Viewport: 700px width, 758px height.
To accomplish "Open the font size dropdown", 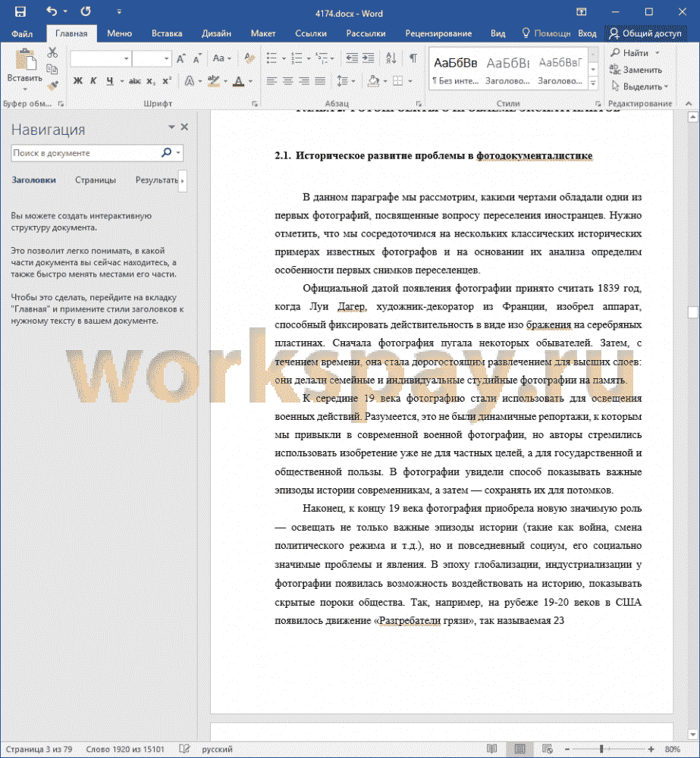I will click(166, 59).
